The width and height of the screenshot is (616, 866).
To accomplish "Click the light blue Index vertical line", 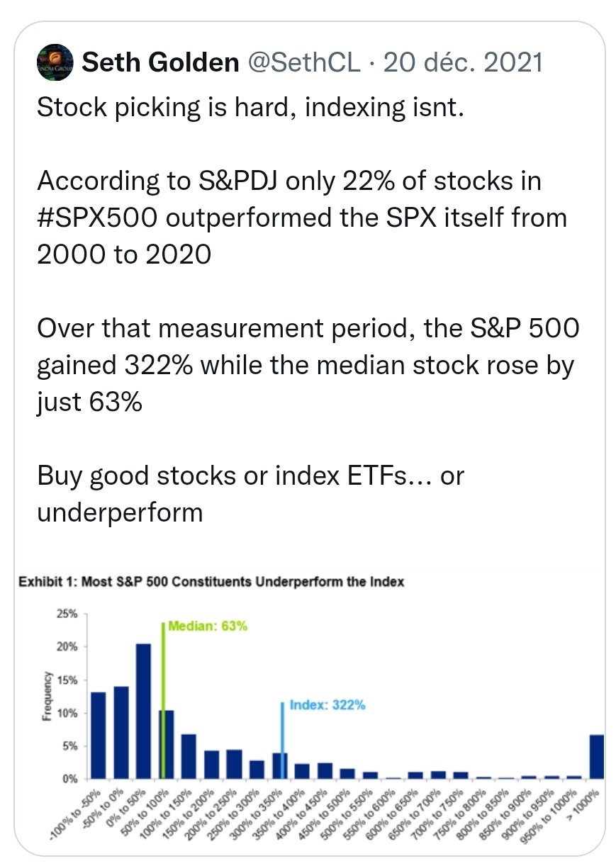I will (x=283, y=737).
